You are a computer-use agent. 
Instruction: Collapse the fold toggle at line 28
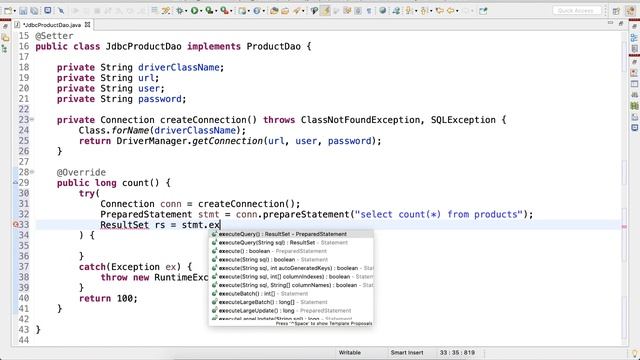click(x=32, y=172)
